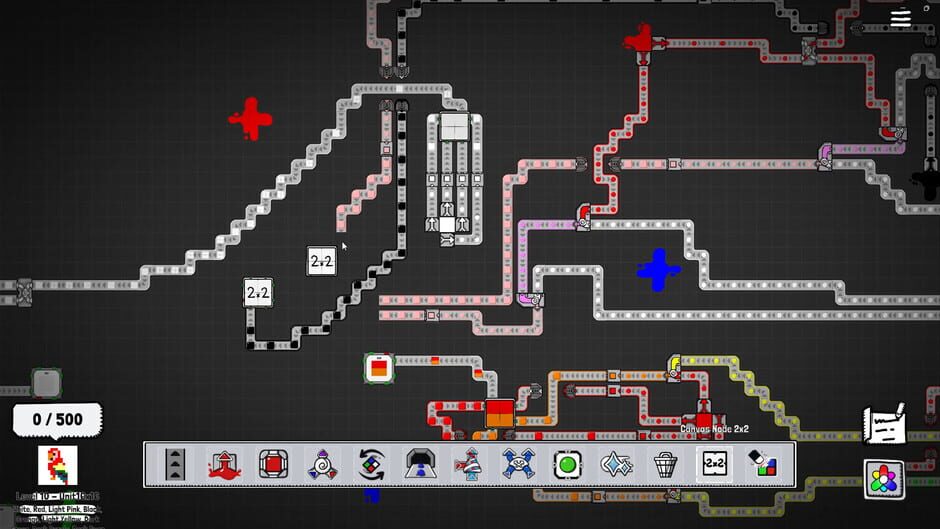
Task: Click the parrot pixel art target thumbnail
Action: pos(58,465)
